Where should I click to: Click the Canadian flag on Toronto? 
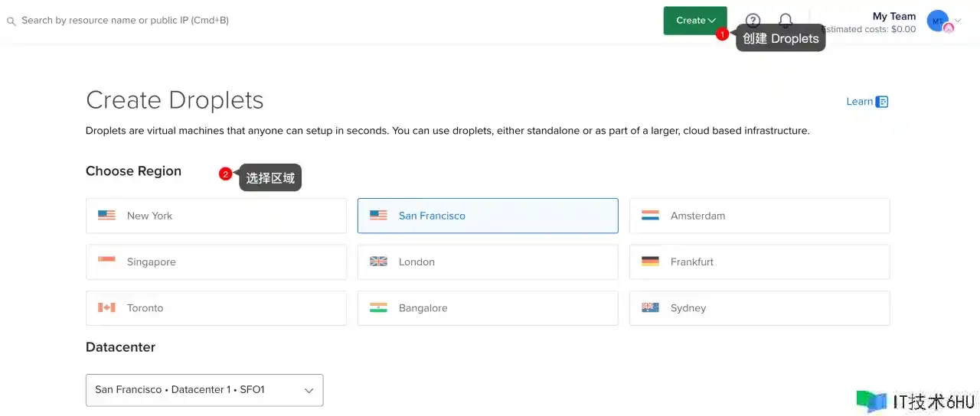pyautogui.click(x=106, y=307)
